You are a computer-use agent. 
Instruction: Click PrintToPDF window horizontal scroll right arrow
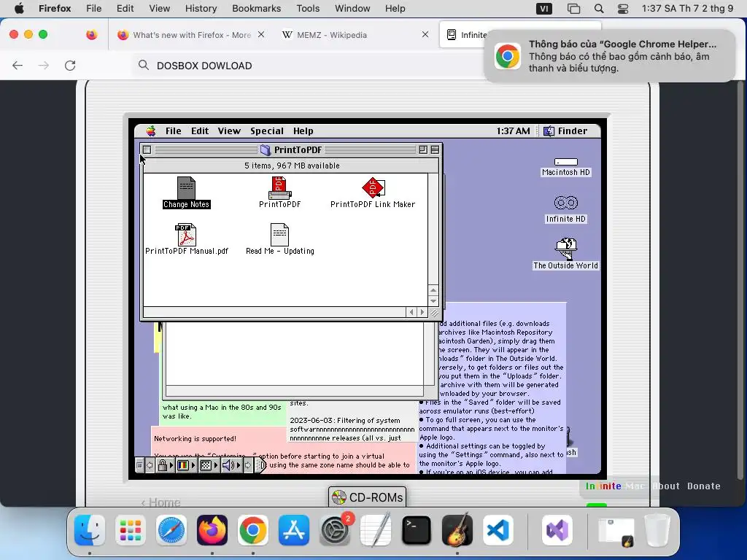[422, 312]
